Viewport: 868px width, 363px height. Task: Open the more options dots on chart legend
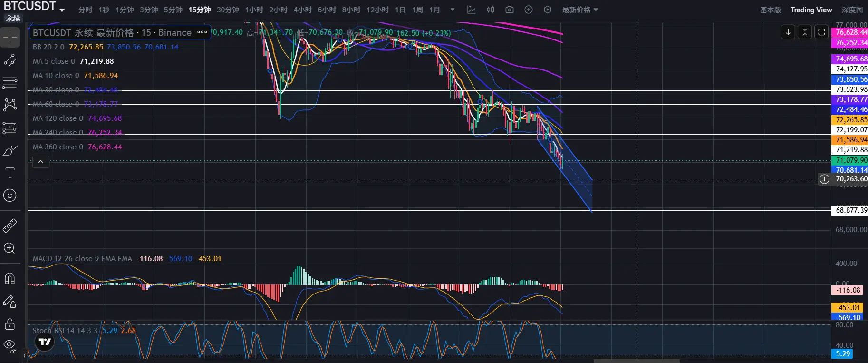pos(202,32)
